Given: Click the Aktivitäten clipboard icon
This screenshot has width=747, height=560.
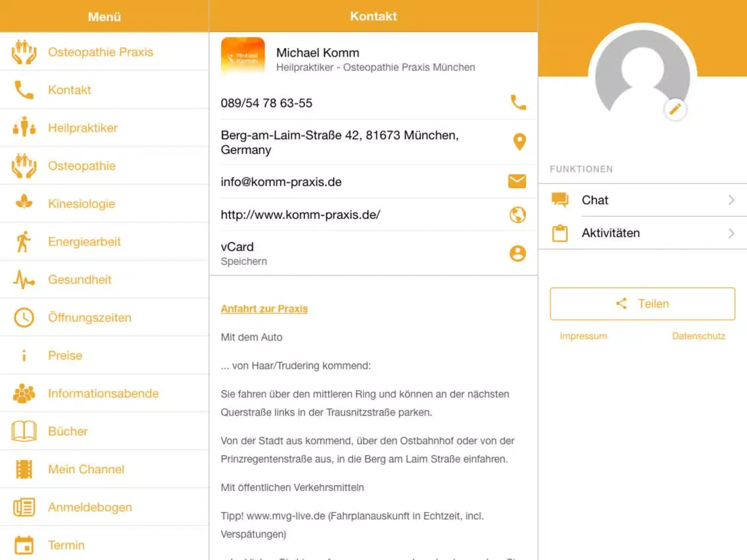Looking at the screenshot, I should coord(560,233).
